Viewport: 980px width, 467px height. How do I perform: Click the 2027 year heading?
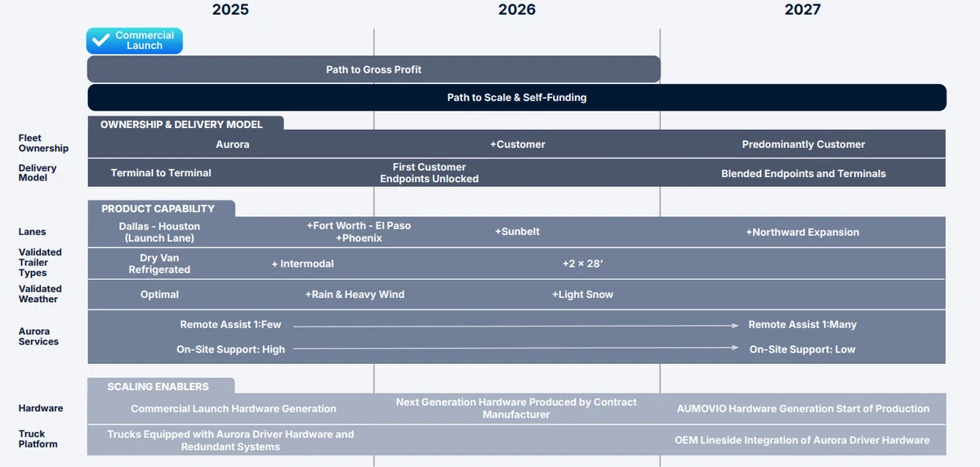coord(803,10)
